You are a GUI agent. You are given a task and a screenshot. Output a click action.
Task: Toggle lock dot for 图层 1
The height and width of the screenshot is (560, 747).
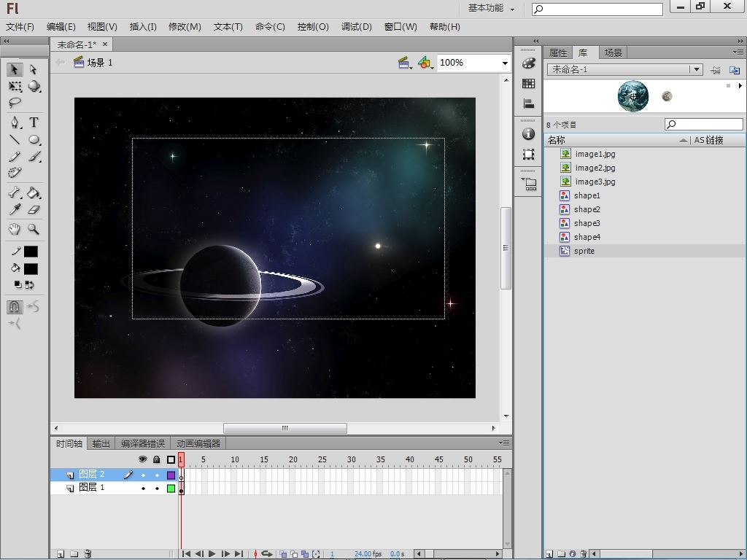157,488
